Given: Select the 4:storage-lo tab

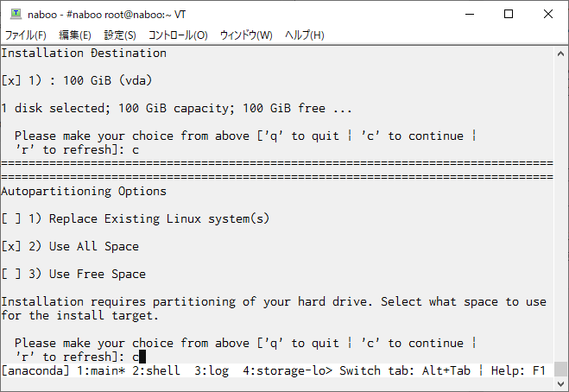Looking at the screenshot, I should (288, 370).
